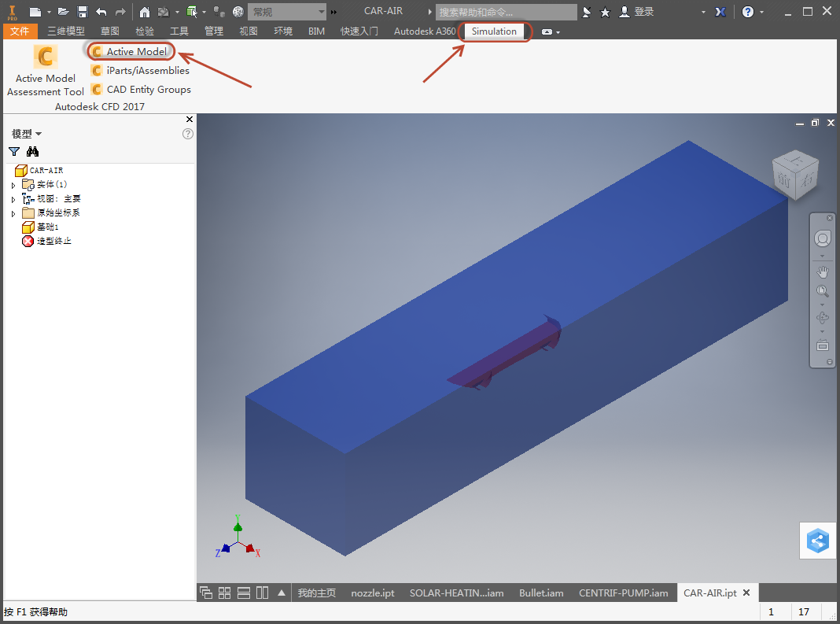Select the 造型终止 end-of-part marker
The image size is (840, 624).
(x=46, y=242)
